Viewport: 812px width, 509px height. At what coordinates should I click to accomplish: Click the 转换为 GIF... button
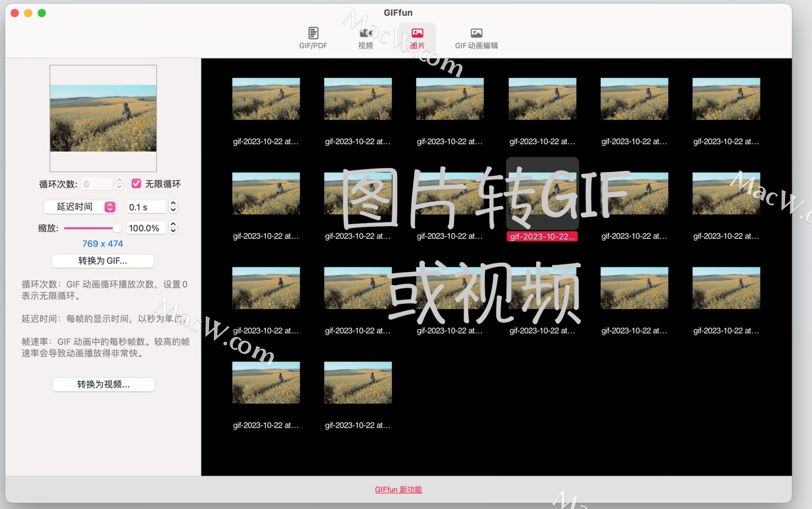103,261
